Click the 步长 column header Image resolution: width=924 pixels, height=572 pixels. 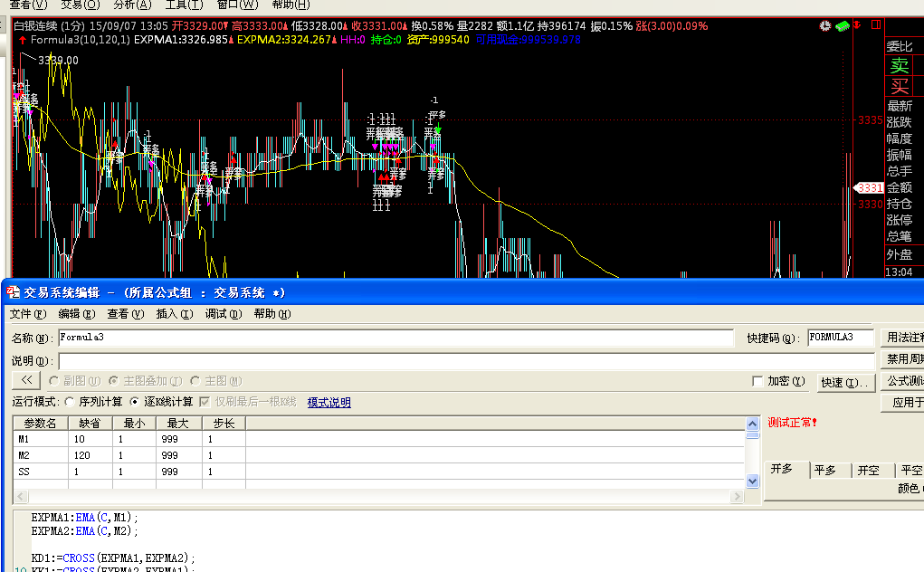(x=224, y=424)
